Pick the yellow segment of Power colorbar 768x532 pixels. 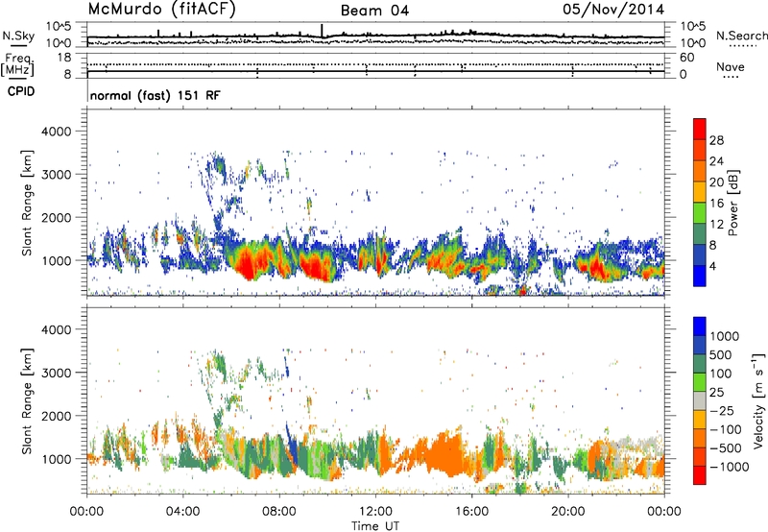(x=700, y=192)
